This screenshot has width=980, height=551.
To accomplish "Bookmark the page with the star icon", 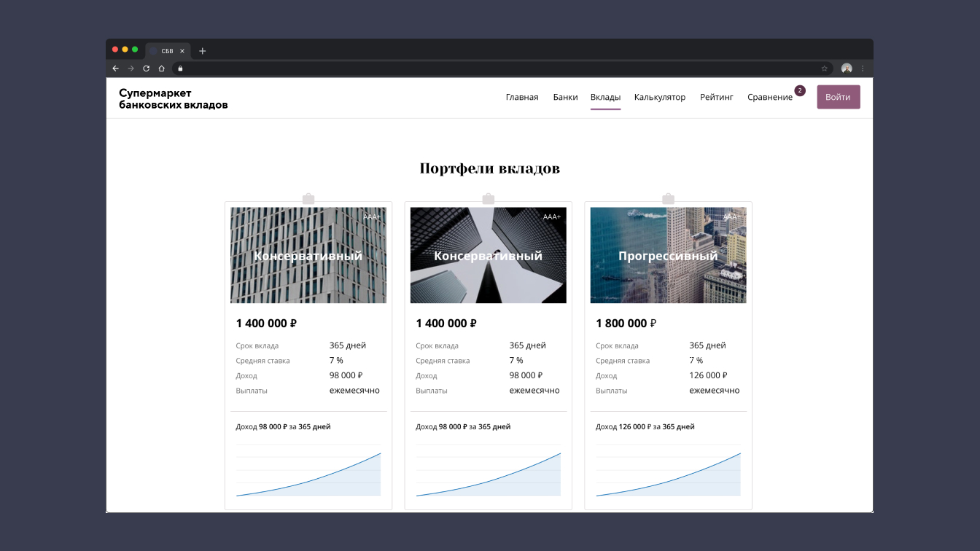I will [825, 69].
